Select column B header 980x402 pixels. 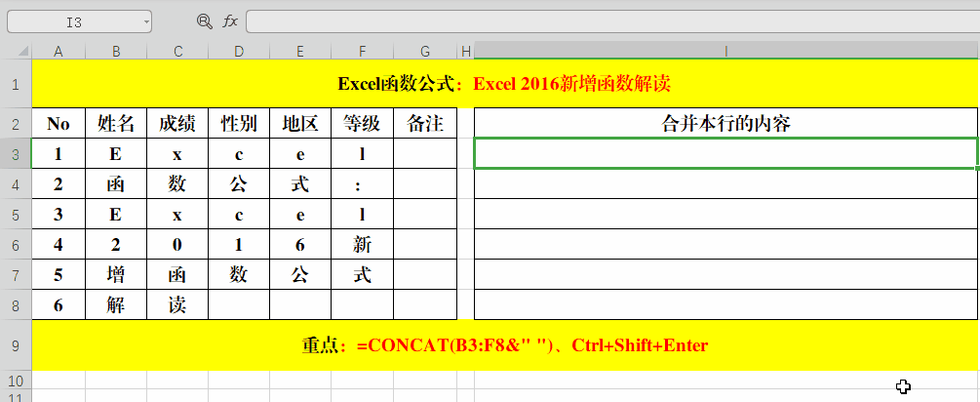pyautogui.click(x=116, y=52)
